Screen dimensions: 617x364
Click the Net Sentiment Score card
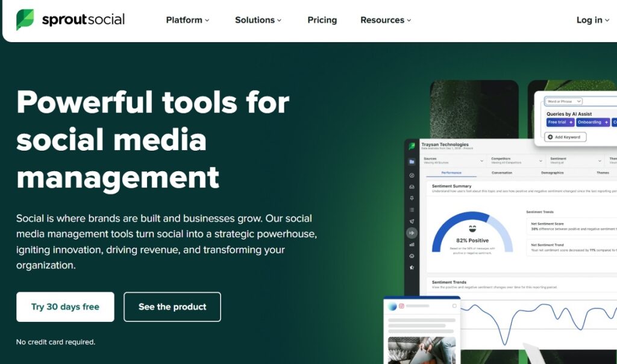[572, 226]
